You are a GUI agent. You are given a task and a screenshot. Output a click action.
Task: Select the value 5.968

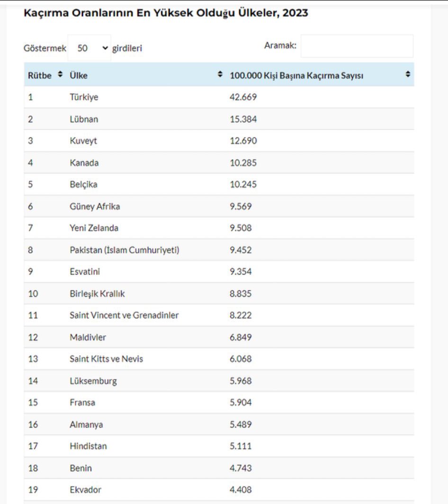coord(241,381)
